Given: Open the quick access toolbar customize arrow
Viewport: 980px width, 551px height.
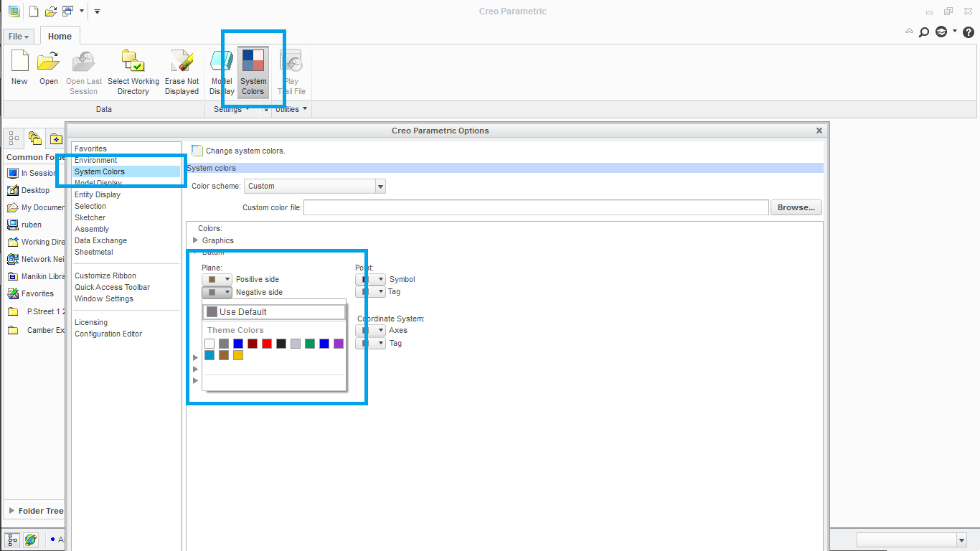Looking at the screenshot, I should point(97,11).
